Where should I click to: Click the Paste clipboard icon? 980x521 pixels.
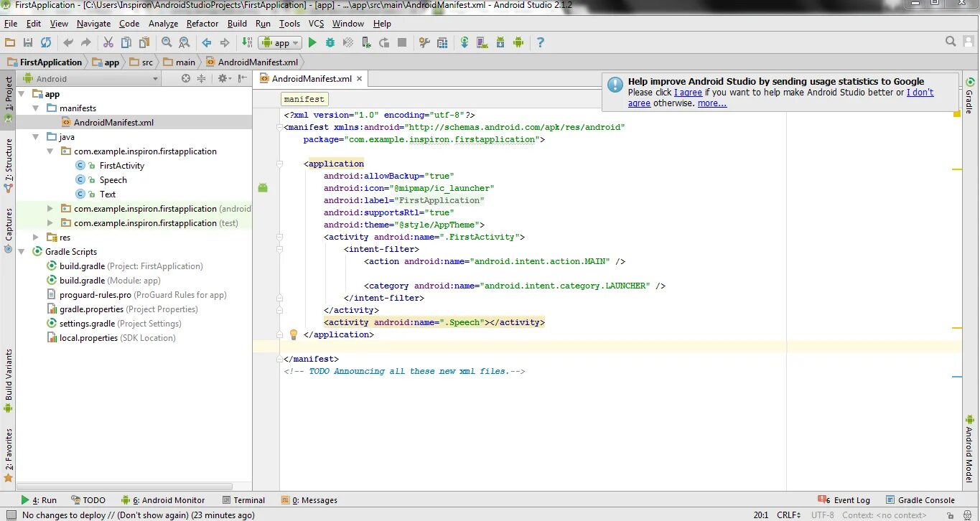click(x=144, y=42)
